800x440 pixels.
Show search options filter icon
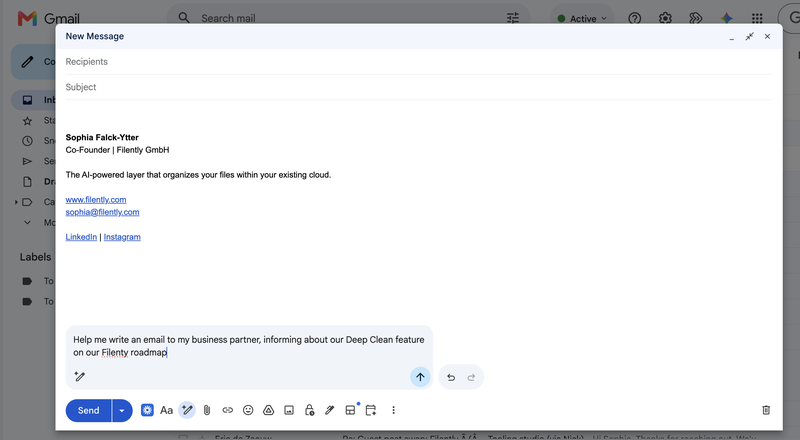tap(513, 18)
